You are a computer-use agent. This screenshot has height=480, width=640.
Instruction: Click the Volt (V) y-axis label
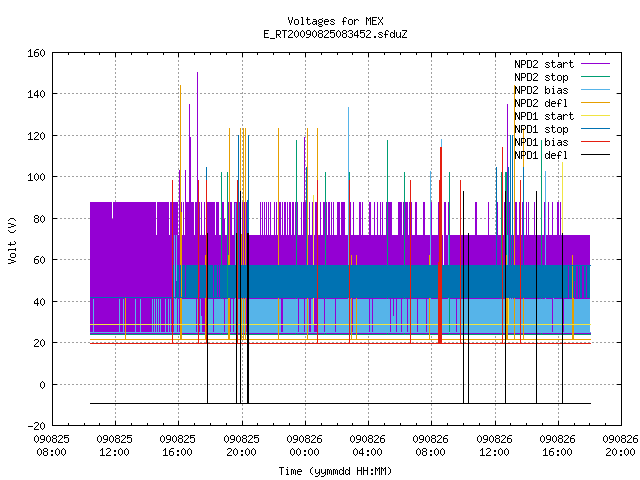click(x=13, y=240)
